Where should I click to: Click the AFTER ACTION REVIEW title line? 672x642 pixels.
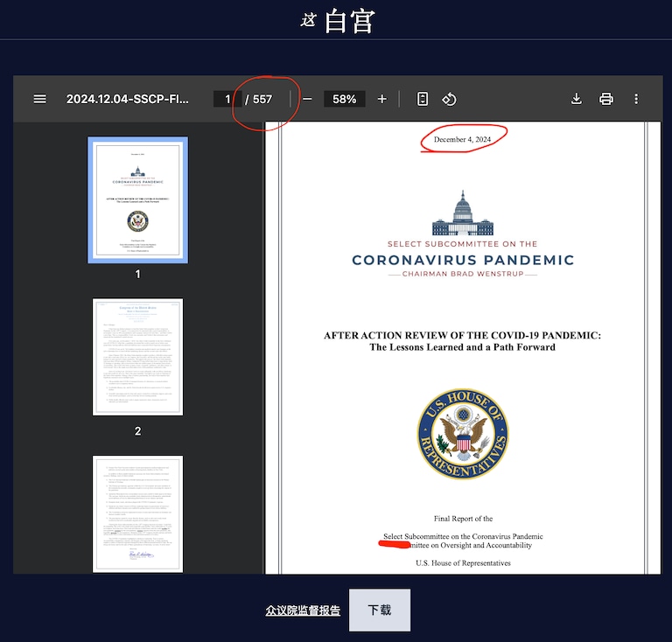click(462, 335)
